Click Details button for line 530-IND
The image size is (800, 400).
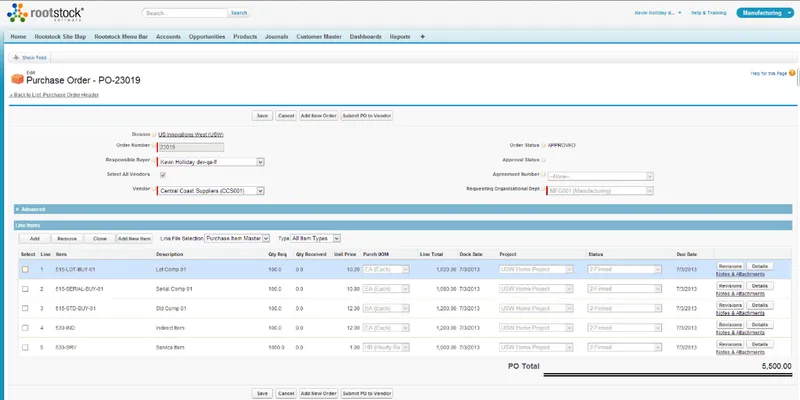coord(760,325)
